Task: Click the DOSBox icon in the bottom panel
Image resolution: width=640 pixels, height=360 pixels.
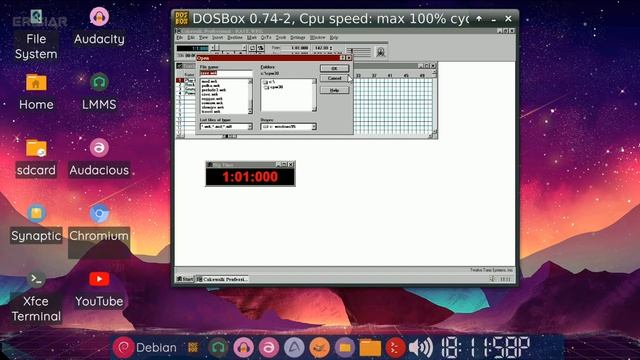Action: tap(193, 348)
